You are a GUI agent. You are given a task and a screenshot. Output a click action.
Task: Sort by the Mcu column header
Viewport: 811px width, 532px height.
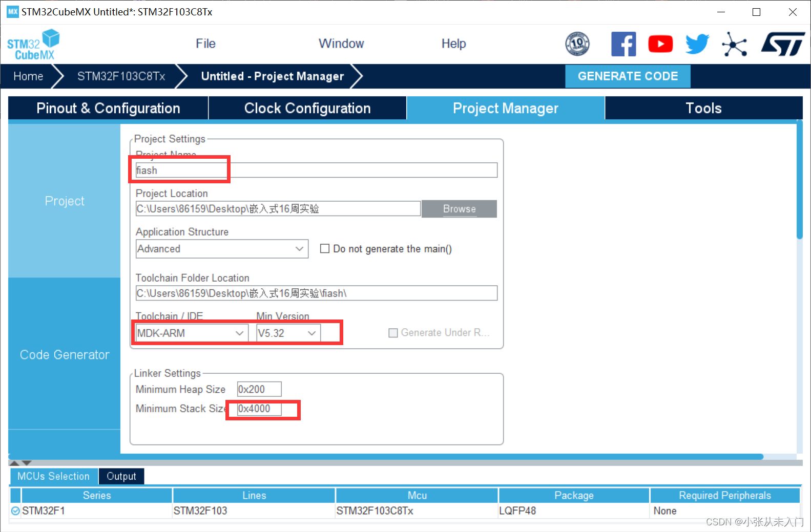click(417, 495)
